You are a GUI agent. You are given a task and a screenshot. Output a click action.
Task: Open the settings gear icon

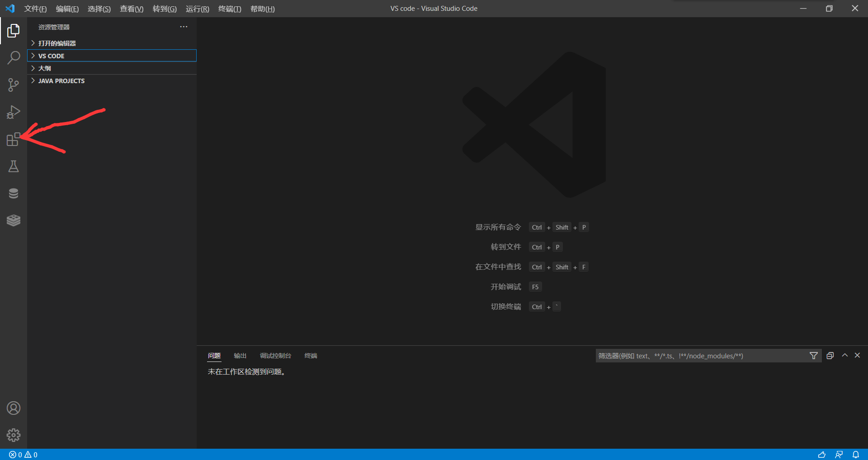tap(14, 435)
